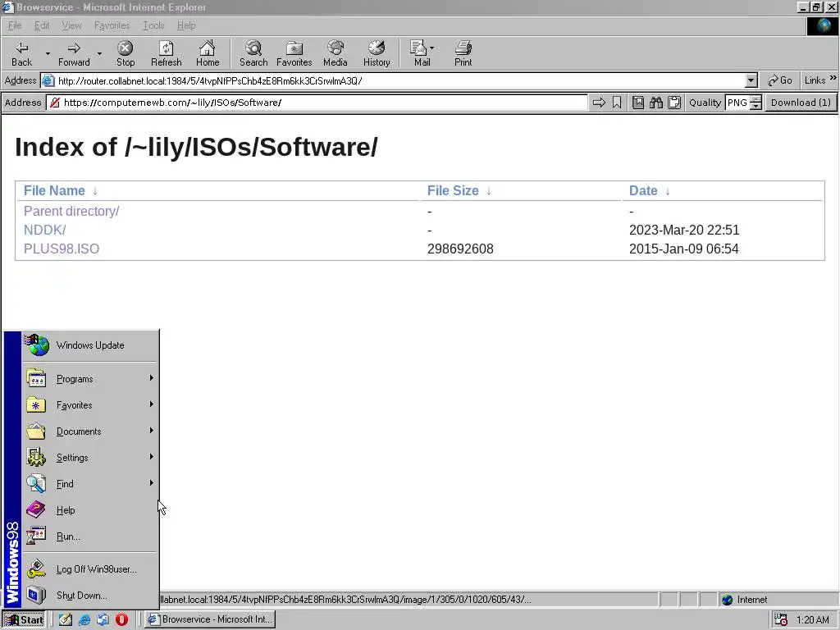Open the Mail button dropdown arrow

pos(431,48)
